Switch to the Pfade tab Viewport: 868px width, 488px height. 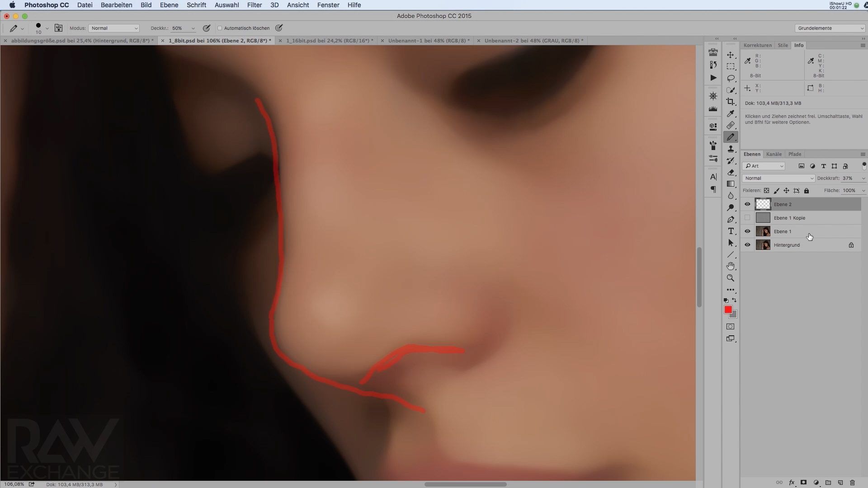tap(795, 154)
